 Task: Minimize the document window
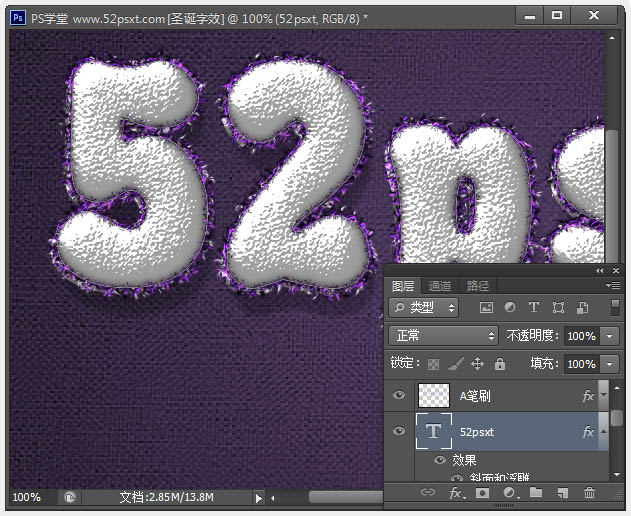(530, 16)
